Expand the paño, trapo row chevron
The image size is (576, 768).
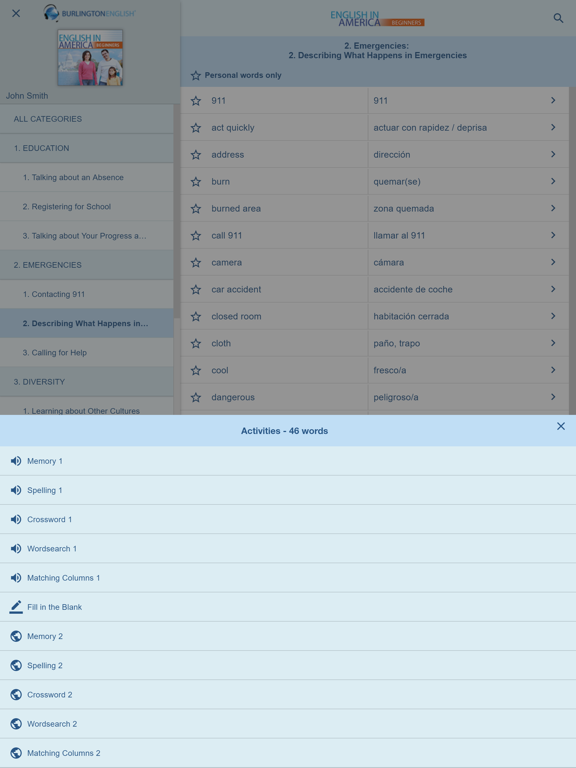[x=553, y=343]
